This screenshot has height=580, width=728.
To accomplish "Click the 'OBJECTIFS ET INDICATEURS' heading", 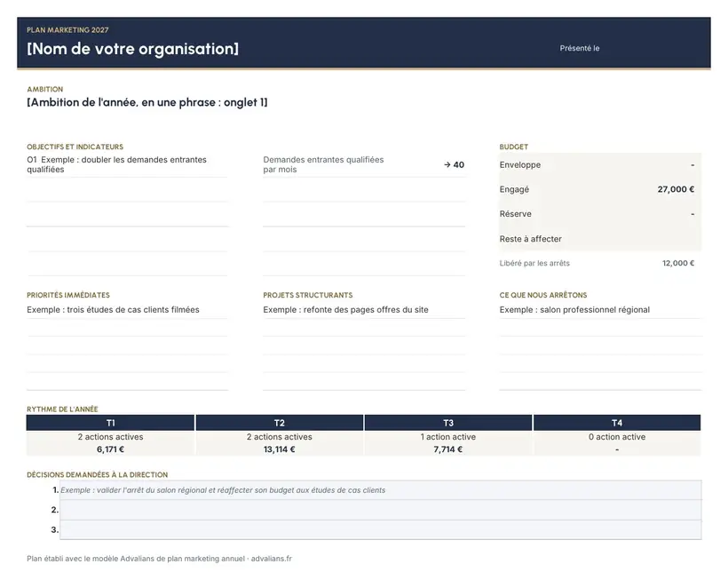I will click(x=75, y=147).
